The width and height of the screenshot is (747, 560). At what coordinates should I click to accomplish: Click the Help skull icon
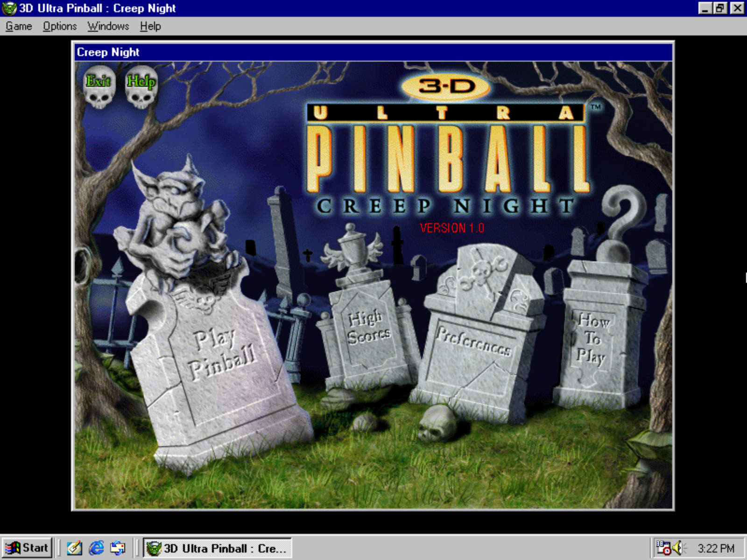coord(141,87)
